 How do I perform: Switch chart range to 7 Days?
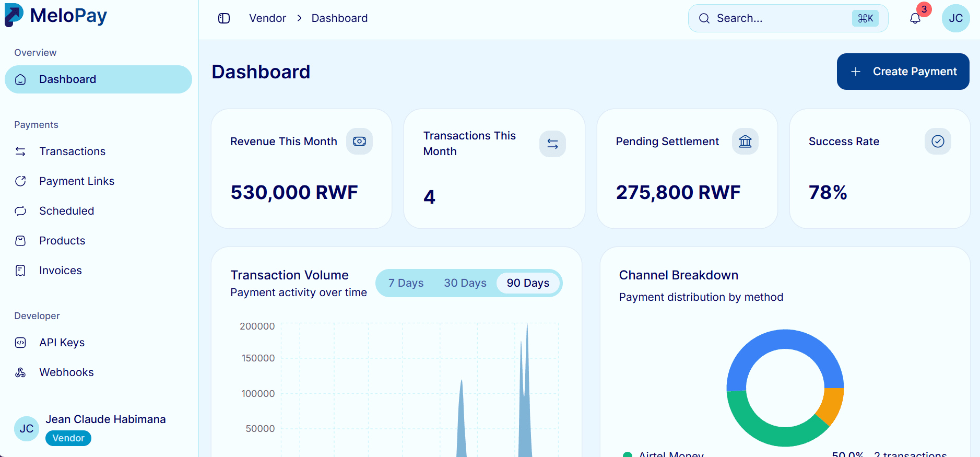click(406, 283)
